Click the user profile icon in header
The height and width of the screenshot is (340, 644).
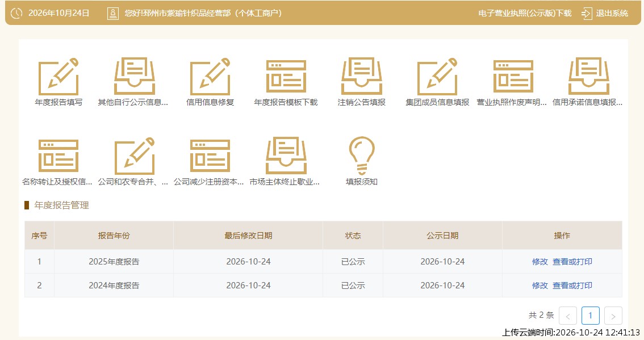click(112, 14)
